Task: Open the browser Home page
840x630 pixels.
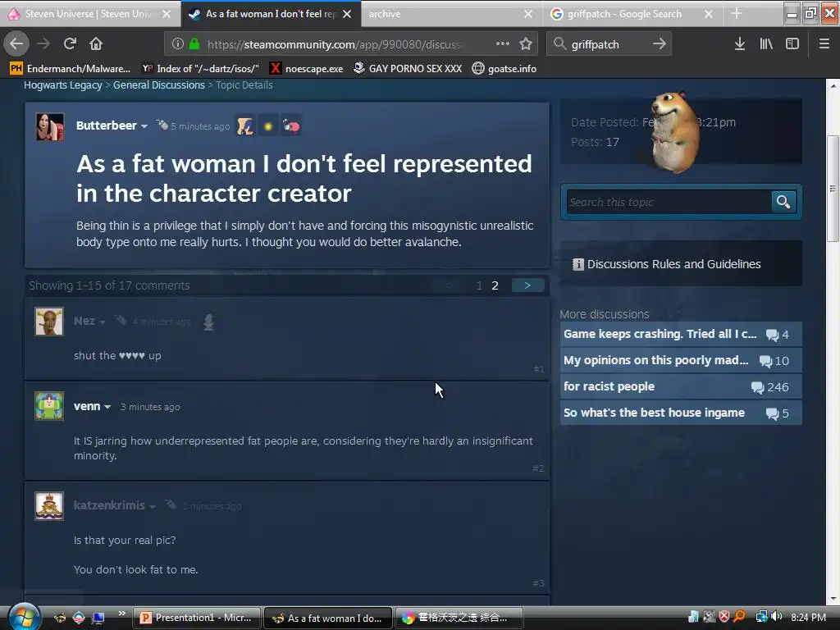Action: (x=96, y=43)
